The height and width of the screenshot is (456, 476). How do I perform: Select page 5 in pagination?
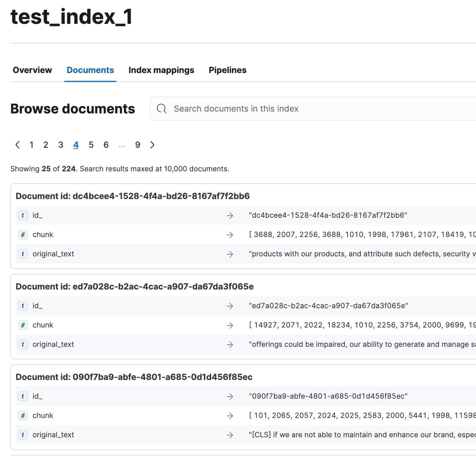(x=91, y=145)
